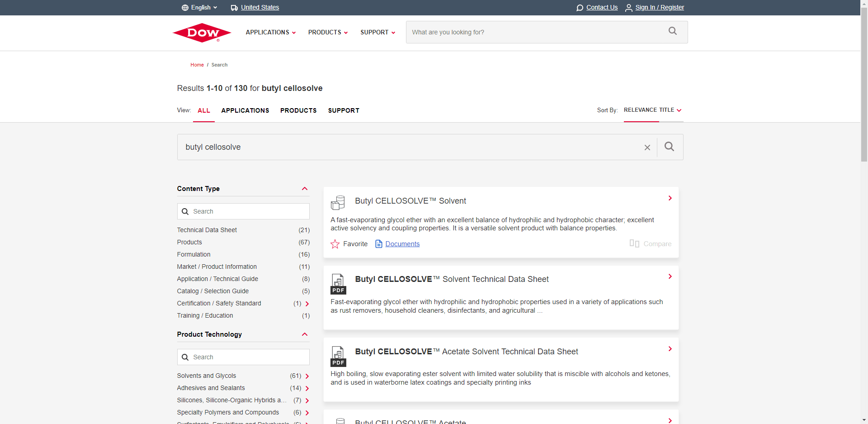Click the Product Technology search field
The width and height of the screenshot is (868, 424).
[243, 357]
